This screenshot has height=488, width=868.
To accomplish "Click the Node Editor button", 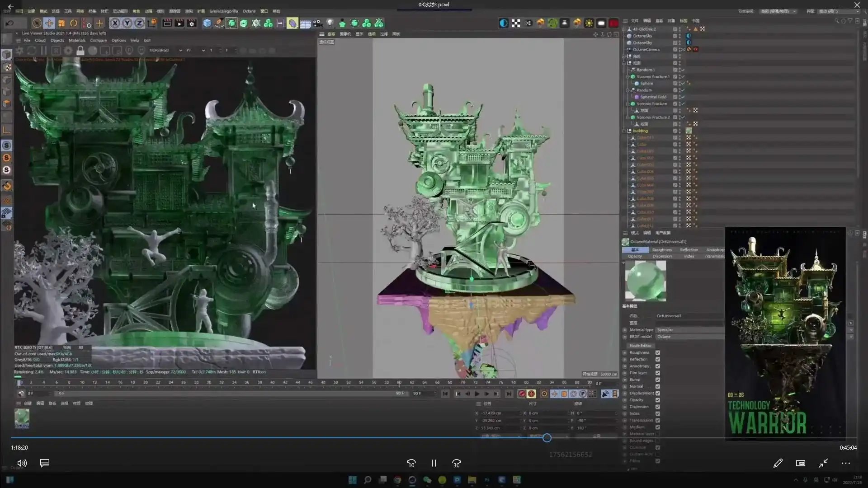I will [640, 345].
